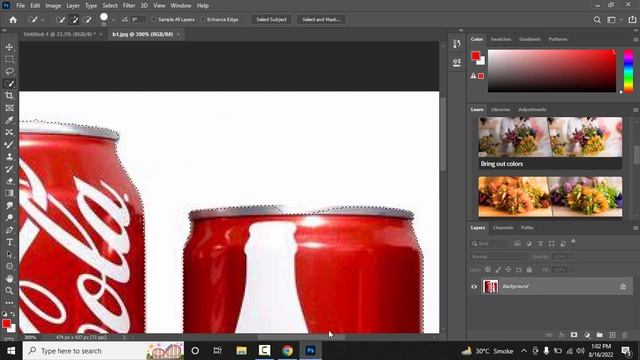The image size is (640, 360).
Task: Click the Select Subject button
Action: click(271, 20)
